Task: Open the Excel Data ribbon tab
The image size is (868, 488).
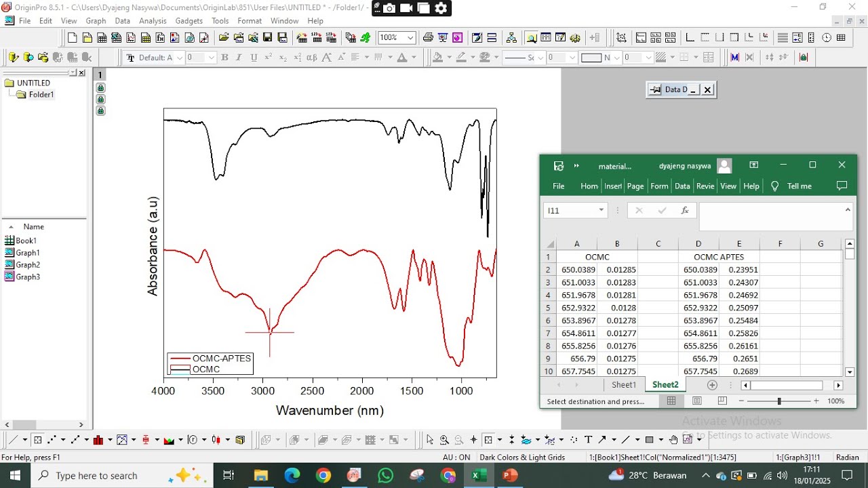Action: click(682, 186)
